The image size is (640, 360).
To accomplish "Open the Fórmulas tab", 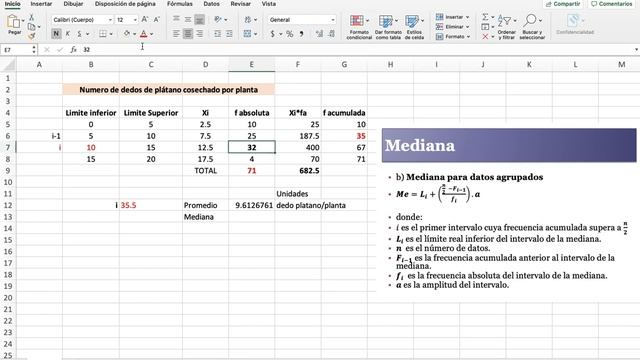I will [180, 4].
